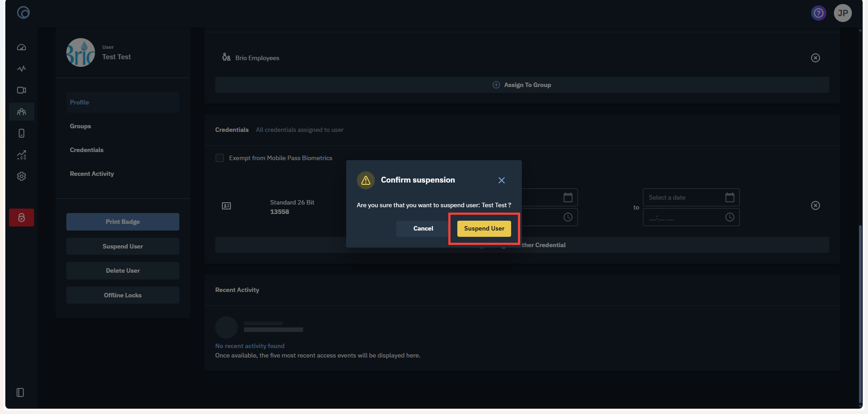Open the mobile device icon in sidebar

tap(22, 133)
